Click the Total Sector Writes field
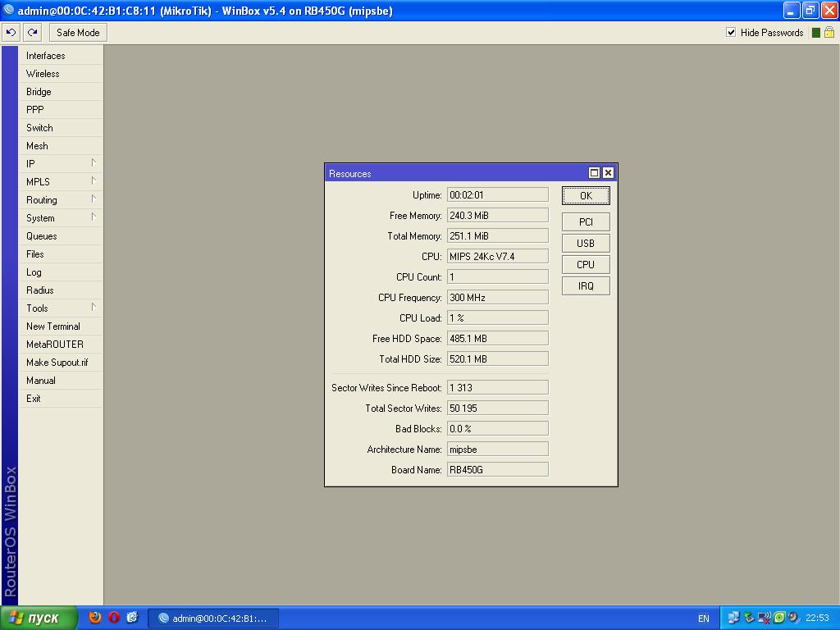This screenshot has height=630, width=840. click(498, 409)
